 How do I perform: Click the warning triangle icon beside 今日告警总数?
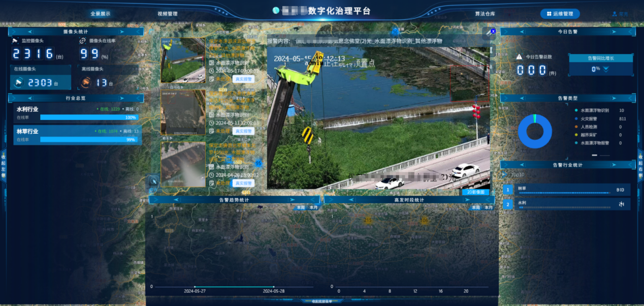pyautogui.click(x=519, y=57)
